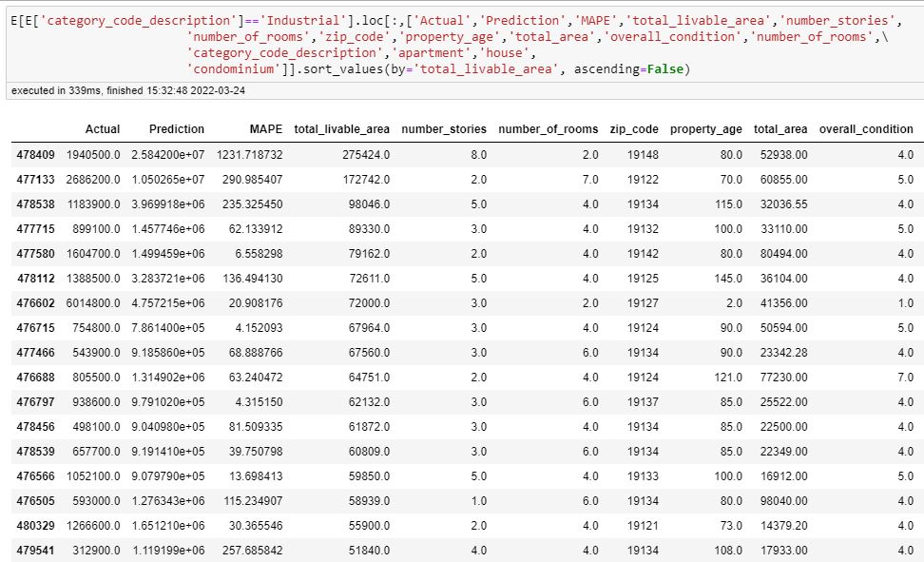Select row index 477715
924x562 pixels.
pyautogui.click(x=35, y=229)
